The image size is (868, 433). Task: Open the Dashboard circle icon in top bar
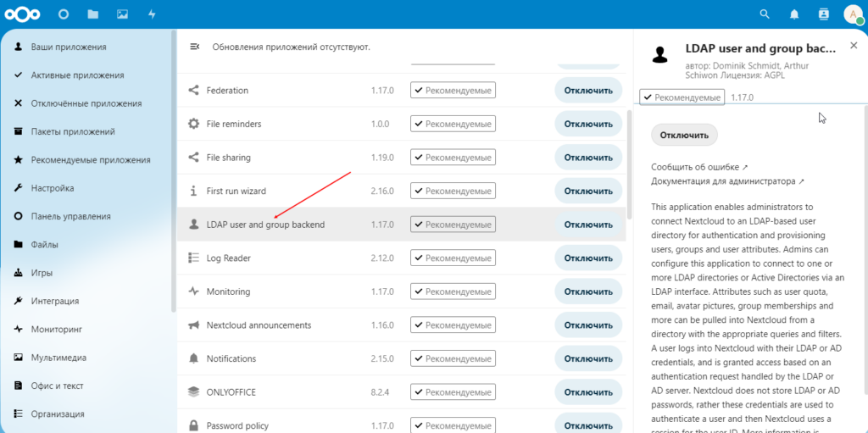click(x=63, y=14)
